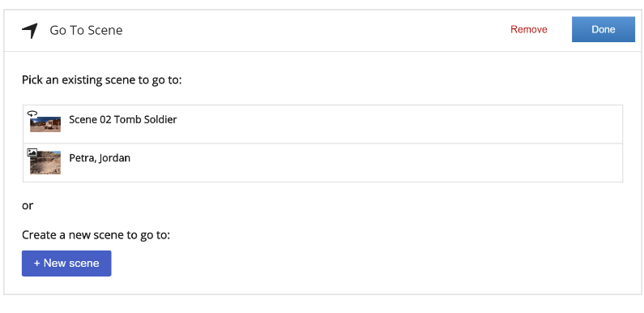
Task: Select the Petra, Jordan thumbnail image
Action: click(x=45, y=162)
